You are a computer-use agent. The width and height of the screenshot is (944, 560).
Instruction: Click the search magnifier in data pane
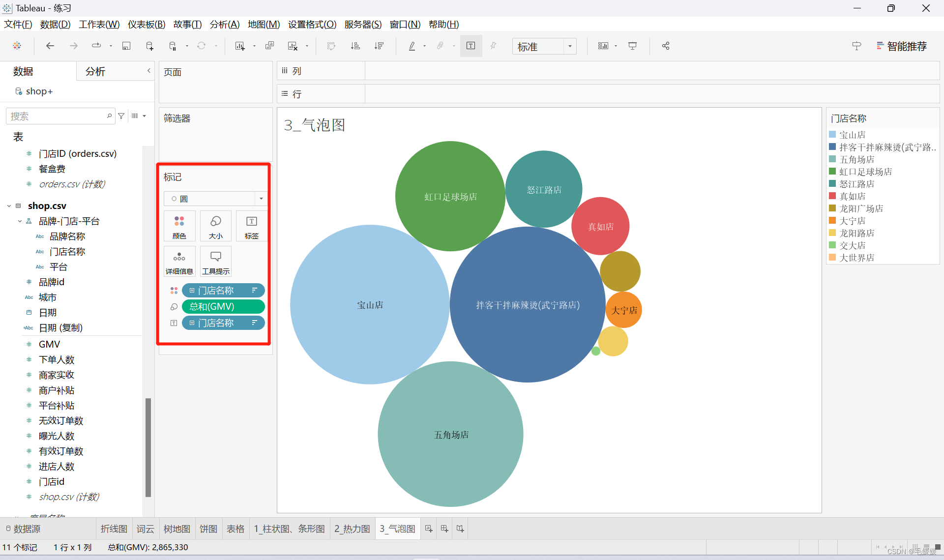(x=109, y=116)
